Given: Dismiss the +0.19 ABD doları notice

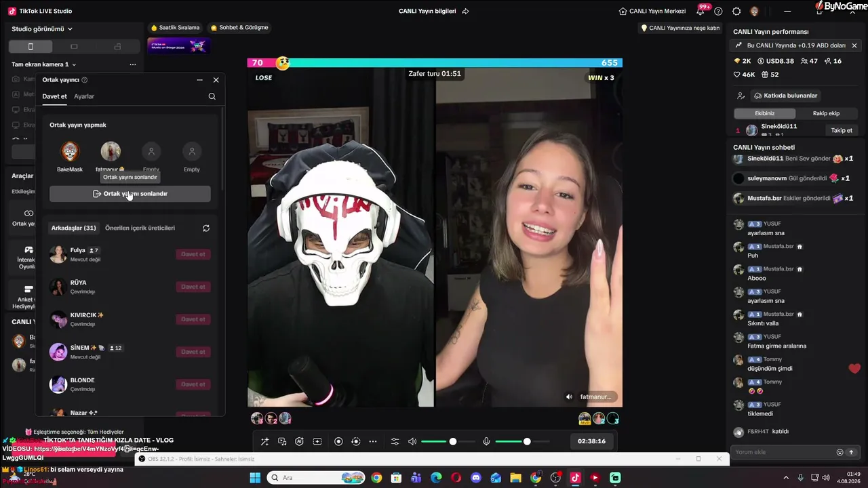Looking at the screenshot, I should (854, 45).
